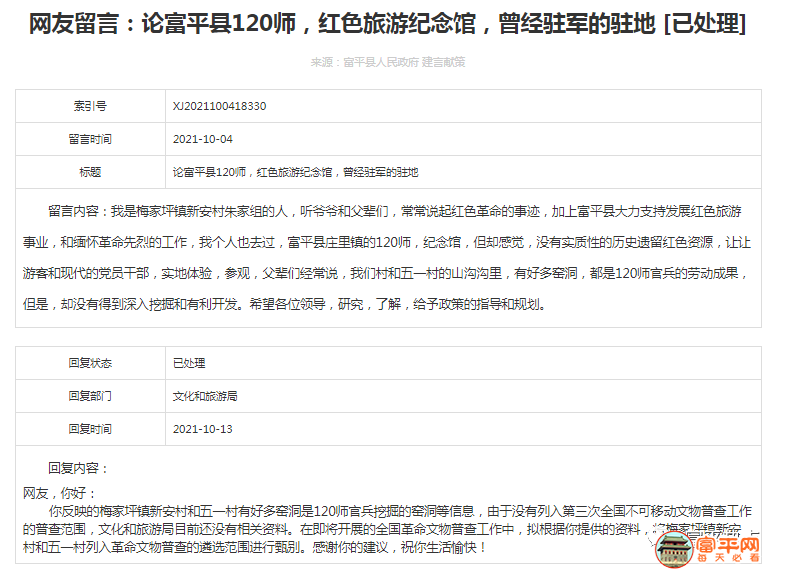Select message date 2021-10-04
Image resolution: width=786 pixels, height=574 pixels.
click(x=203, y=139)
